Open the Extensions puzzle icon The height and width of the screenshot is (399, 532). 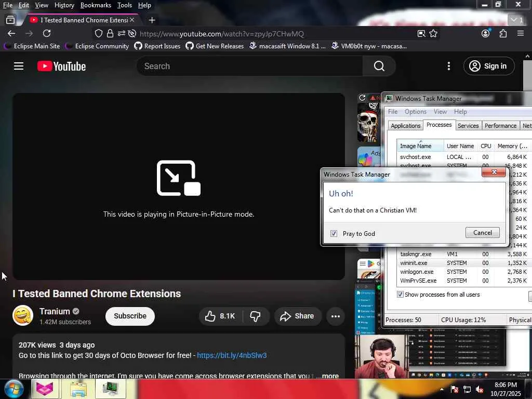(503, 33)
